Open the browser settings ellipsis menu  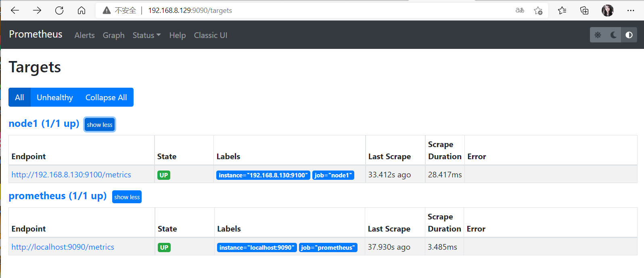click(631, 11)
